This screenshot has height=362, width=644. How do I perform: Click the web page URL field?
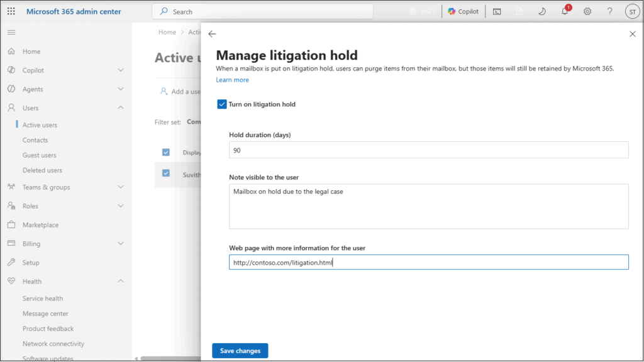(x=429, y=262)
